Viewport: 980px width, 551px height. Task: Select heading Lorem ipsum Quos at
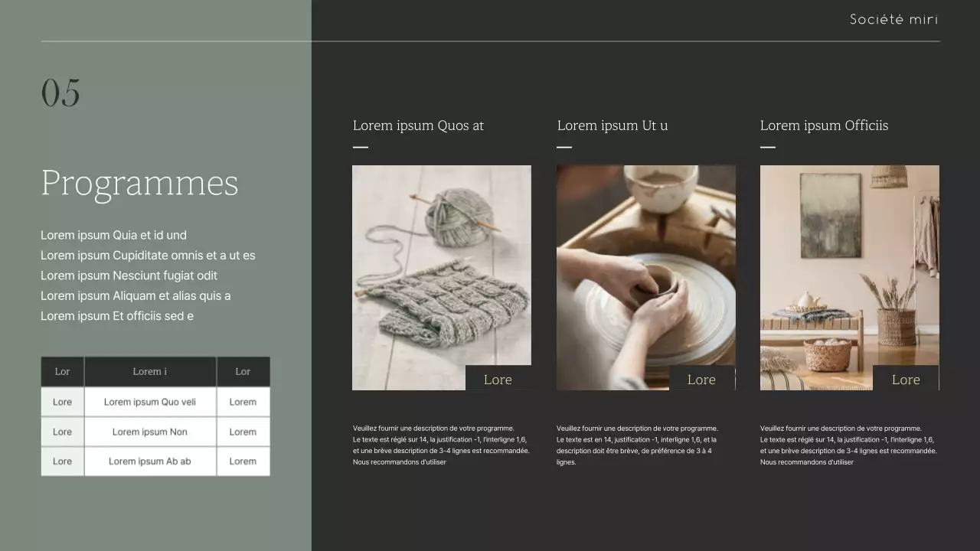coord(418,126)
